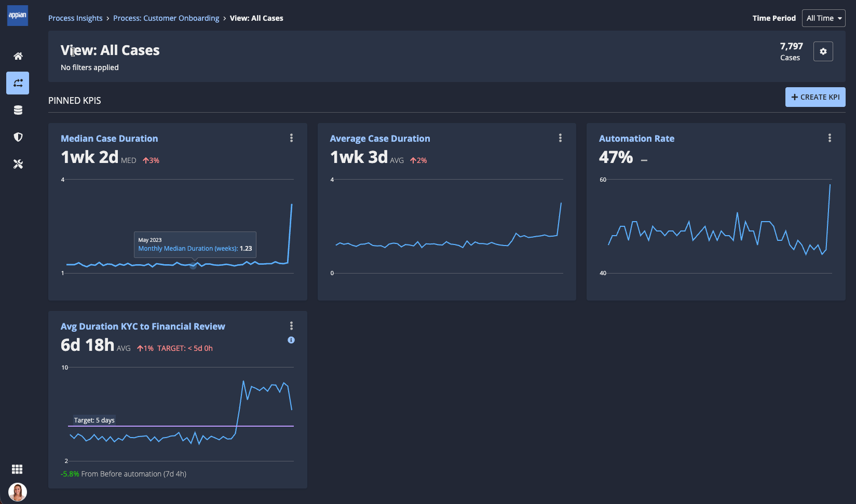Image resolution: width=856 pixels, height=504 pixels.
Task: Open the tools wrench sidebar icon
Action: coord(18,164)
